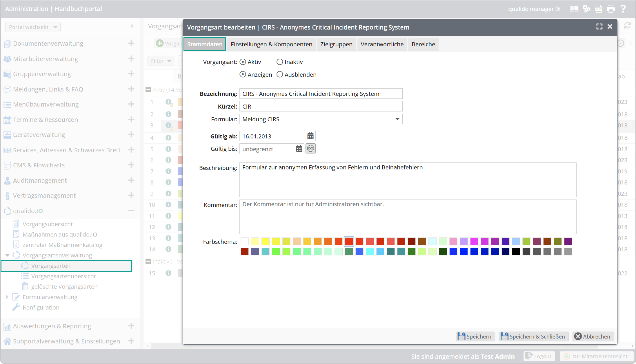Open Vorgangsartenübersicht in the sidebar
This screenshot has width=636, height=364.
click(63, 276)
